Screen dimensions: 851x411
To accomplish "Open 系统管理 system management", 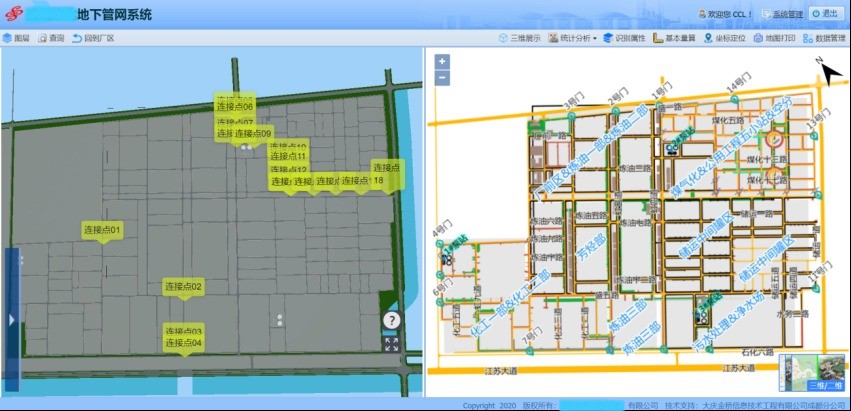I will (782, 15).
